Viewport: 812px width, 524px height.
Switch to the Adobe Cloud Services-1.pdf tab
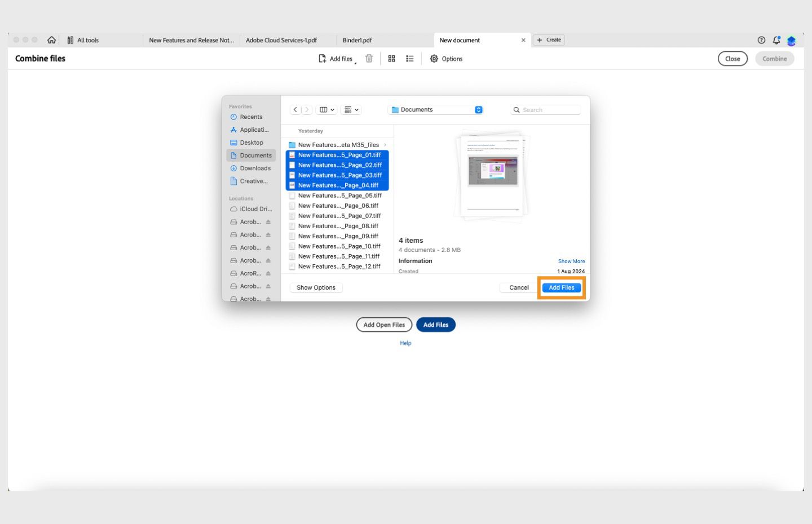(281, 40)
